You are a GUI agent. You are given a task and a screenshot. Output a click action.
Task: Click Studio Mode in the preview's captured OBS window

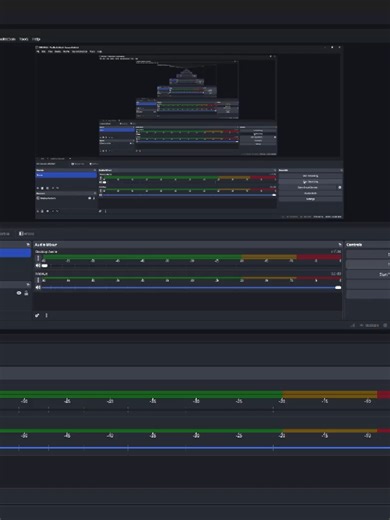click(x=310, y=193)
